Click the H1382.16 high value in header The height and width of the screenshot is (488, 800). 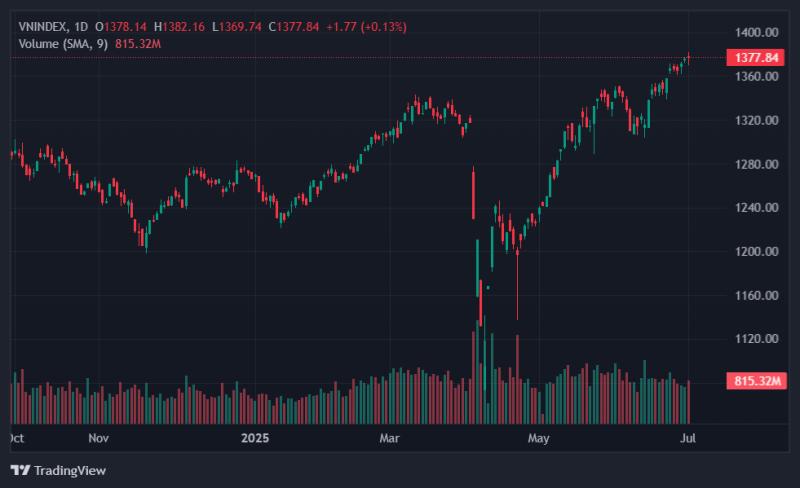coord(179,27)
